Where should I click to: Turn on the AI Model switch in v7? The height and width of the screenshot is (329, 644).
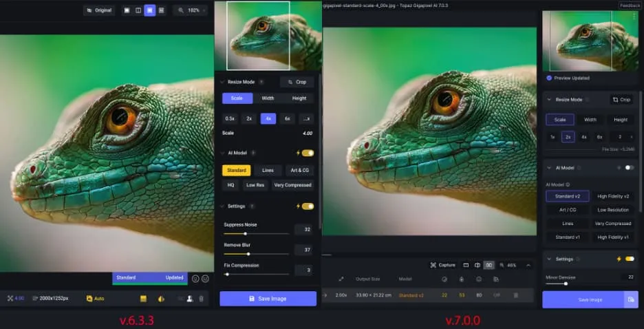(x=629, y=167)
